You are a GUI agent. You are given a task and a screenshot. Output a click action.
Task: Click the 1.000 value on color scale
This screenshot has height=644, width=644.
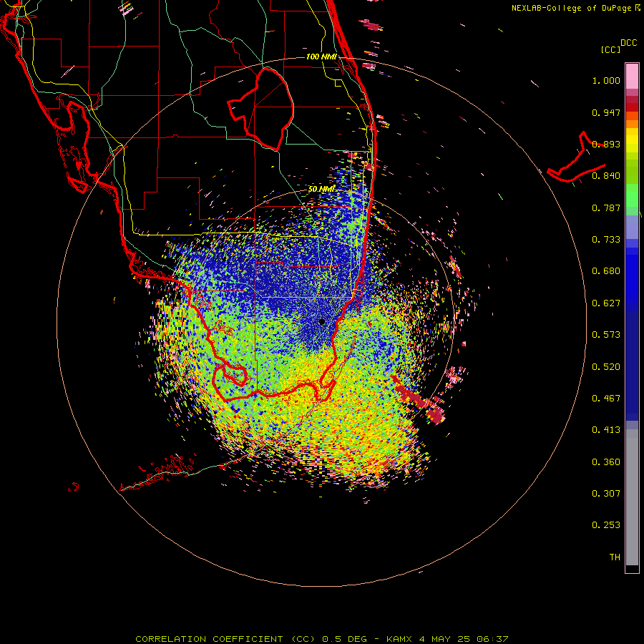click(606, 80)
